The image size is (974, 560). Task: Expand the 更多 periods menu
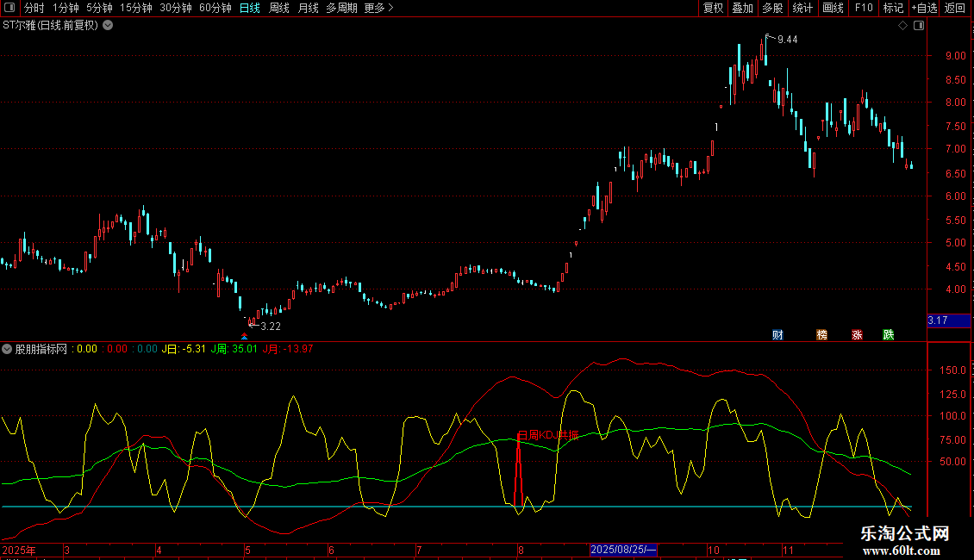379,8
